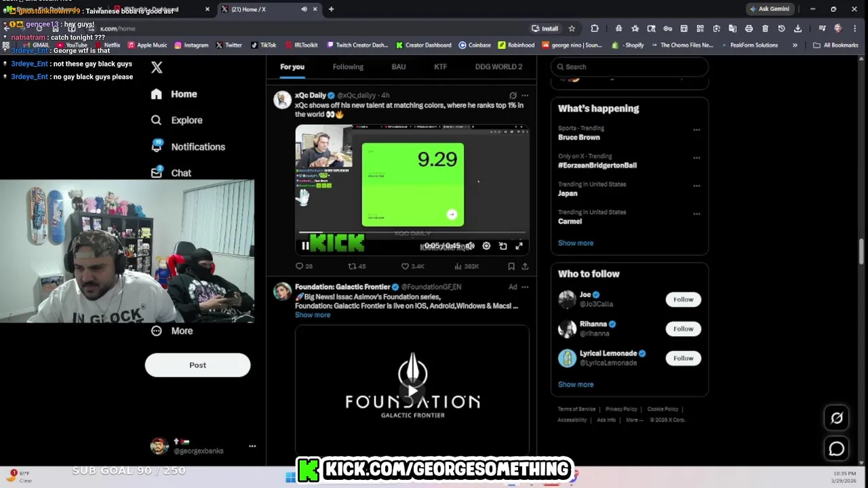Show more under What's happening

click(x=576, y=243)
